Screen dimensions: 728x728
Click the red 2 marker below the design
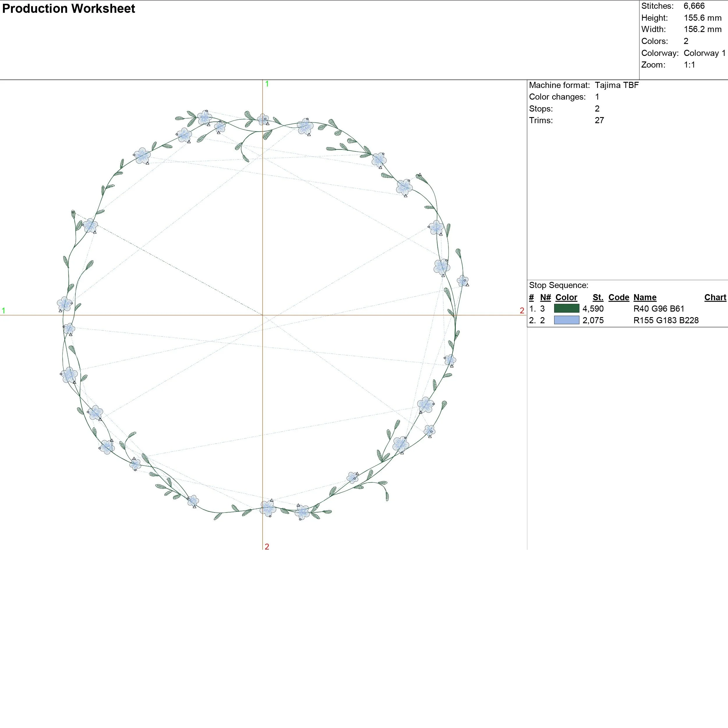point(267,546)
